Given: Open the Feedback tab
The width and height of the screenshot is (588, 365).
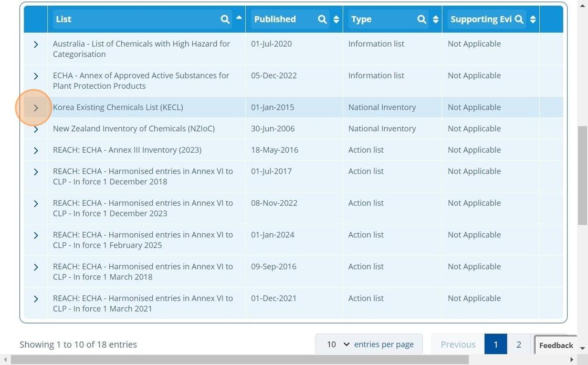Looking at the screenshot, I should [556, 345].
